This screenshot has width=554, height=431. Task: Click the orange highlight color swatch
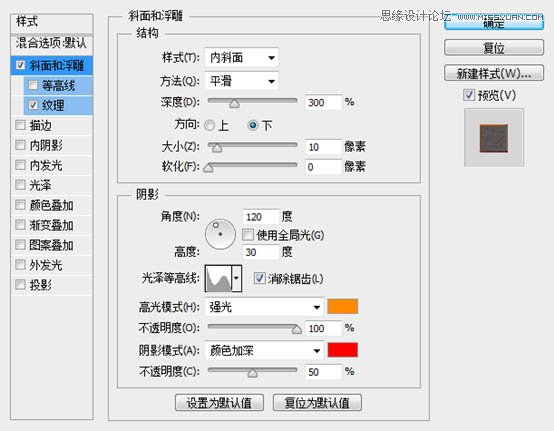(342, 307)
